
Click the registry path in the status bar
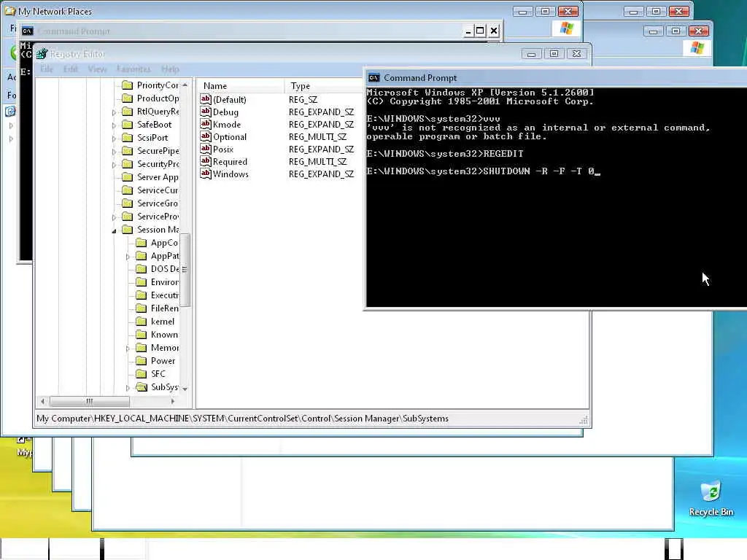pyautogui.click(x=242, y=418)
